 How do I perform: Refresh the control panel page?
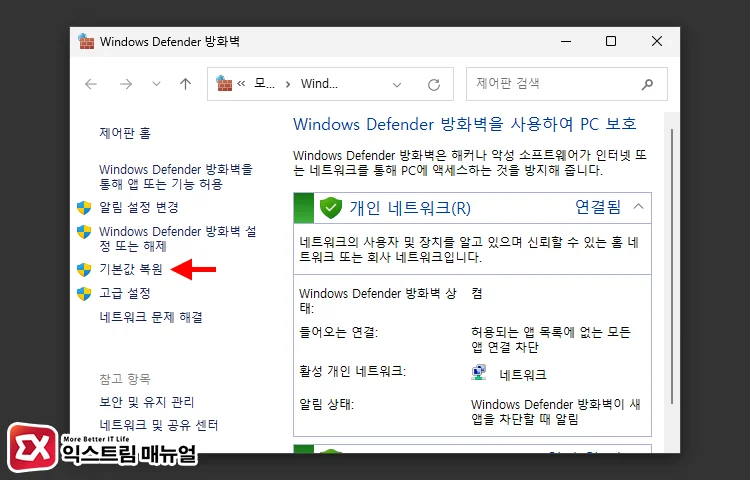click(434, 85)
